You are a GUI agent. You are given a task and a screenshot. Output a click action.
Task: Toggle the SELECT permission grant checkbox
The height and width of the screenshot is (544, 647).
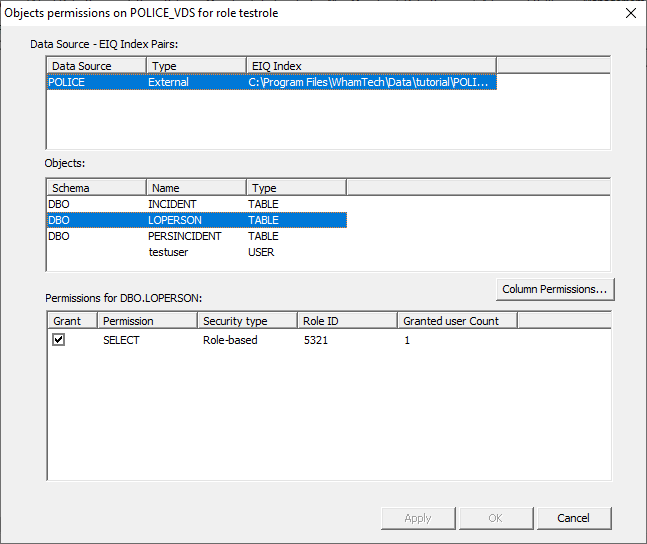[59, 340]
